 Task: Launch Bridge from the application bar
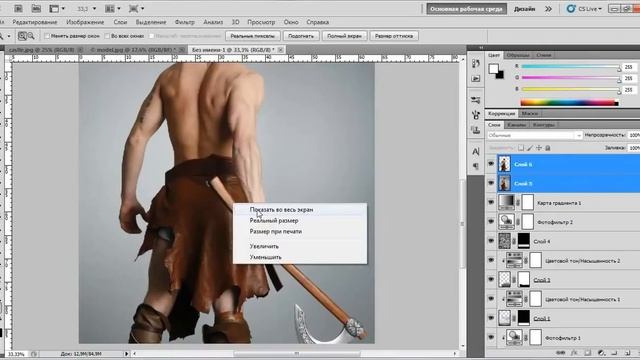[x=18, y=8]
